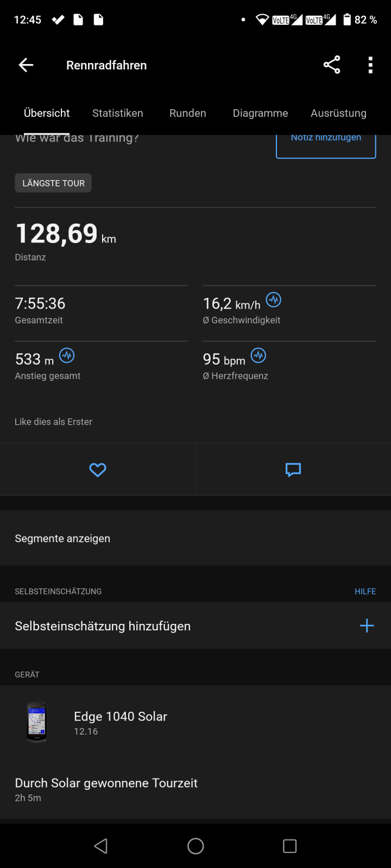
Task: Tap the heart like icon
Action: 98,470
